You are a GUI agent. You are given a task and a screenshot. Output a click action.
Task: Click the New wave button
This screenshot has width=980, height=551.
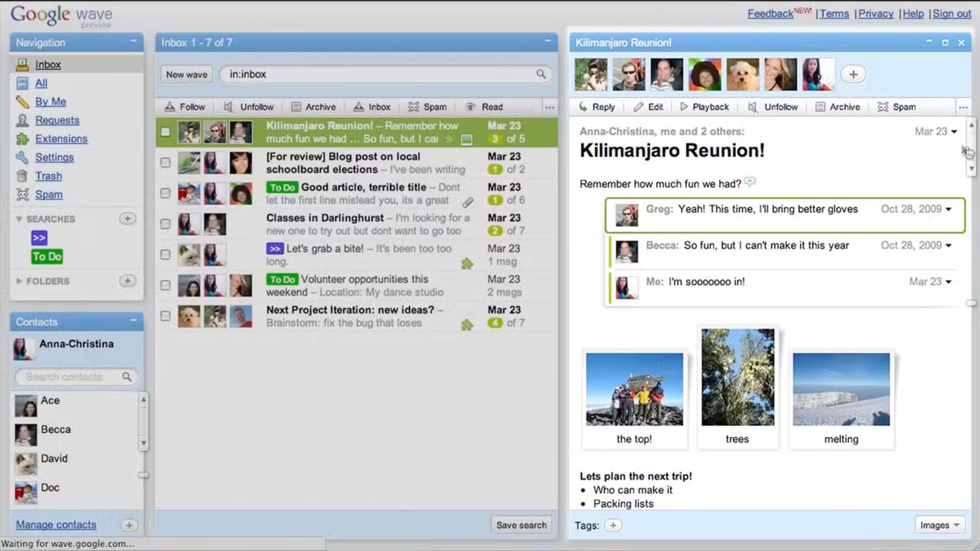186,74
